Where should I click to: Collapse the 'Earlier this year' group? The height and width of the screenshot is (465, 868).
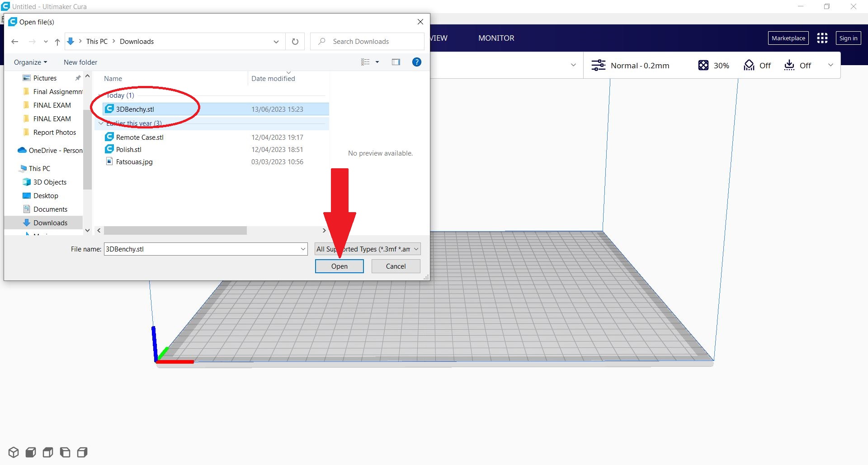click(101, 123)
